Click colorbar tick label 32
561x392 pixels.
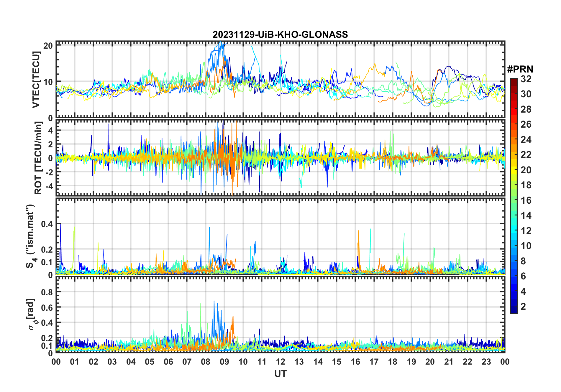tap(526, 79)
